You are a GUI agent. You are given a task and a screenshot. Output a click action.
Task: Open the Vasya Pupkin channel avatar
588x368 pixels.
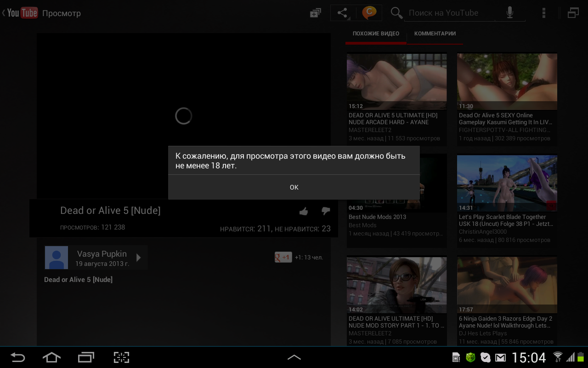point(57,258)
